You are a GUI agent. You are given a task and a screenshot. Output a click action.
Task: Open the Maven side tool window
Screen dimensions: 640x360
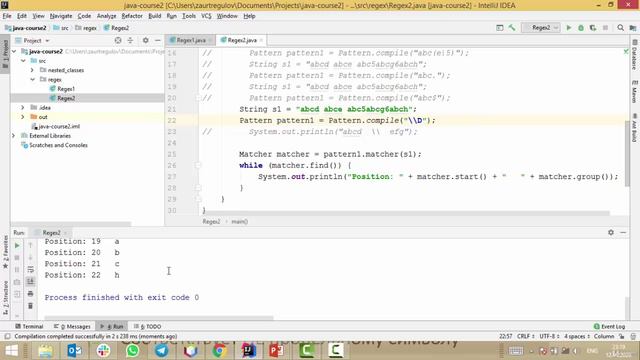pyautogui.click(x=634, y=91)
